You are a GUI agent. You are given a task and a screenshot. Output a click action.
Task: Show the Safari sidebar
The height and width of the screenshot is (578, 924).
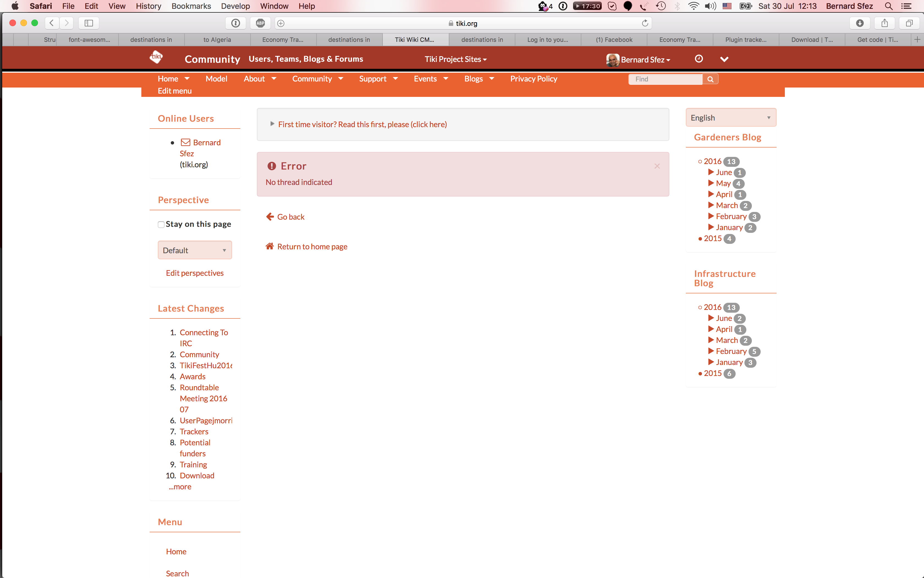click(89, 23)
